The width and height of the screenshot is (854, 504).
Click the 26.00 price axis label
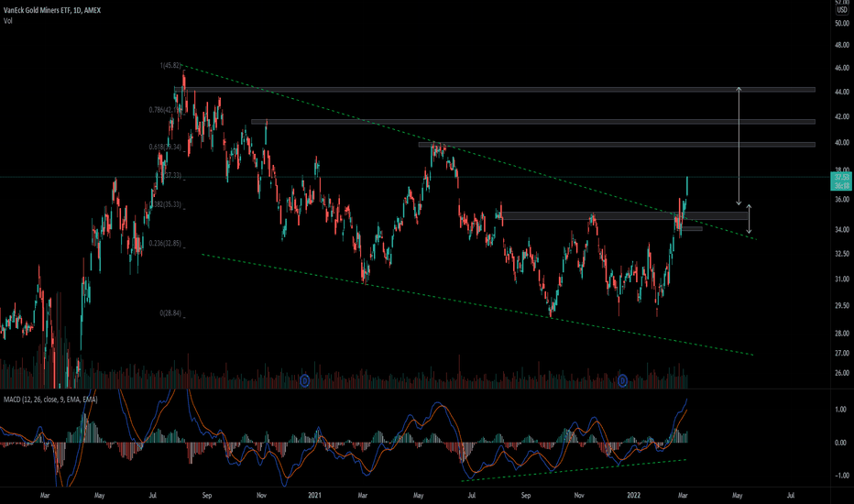pyautogui.click(x=842, y=373)
